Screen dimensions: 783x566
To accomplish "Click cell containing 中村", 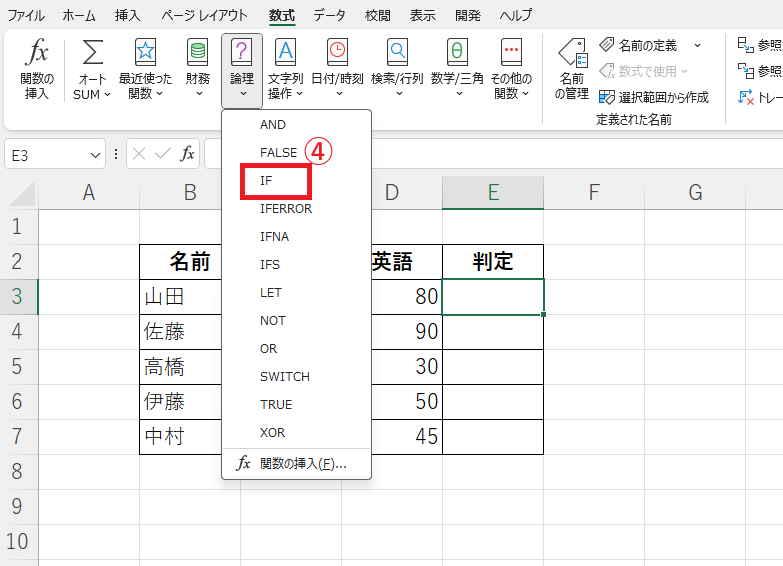I will [x=181, y=437].
